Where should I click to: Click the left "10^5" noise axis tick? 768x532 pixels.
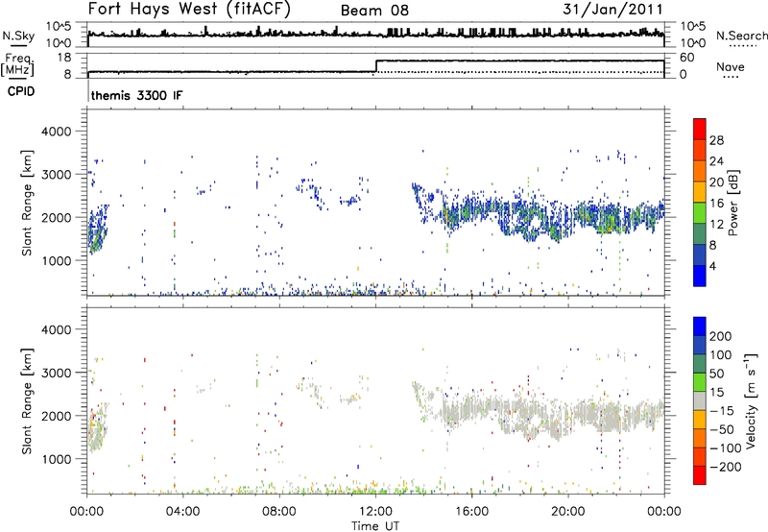tap(59, 27)
